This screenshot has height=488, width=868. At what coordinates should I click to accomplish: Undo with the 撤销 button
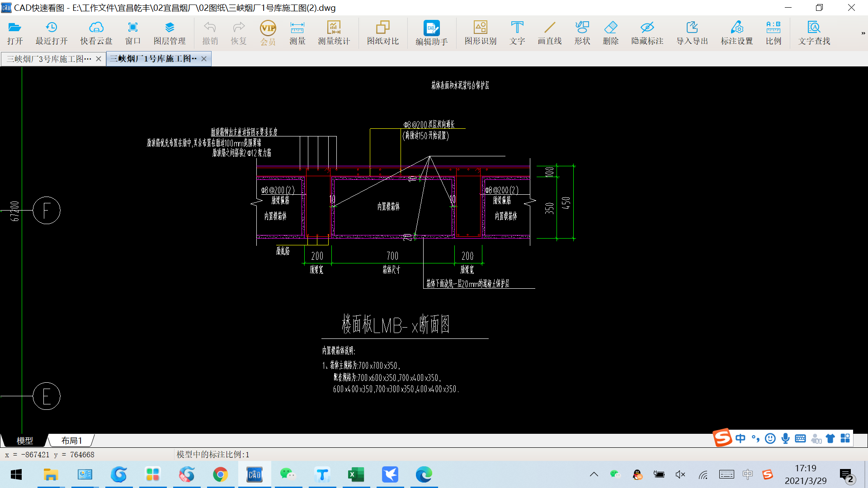(210, 33)
